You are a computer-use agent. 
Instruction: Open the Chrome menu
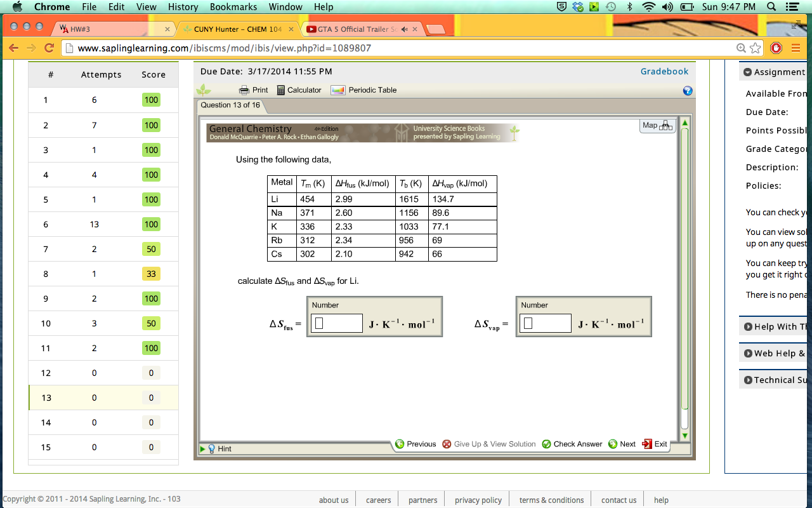click(x=795, y=48)
